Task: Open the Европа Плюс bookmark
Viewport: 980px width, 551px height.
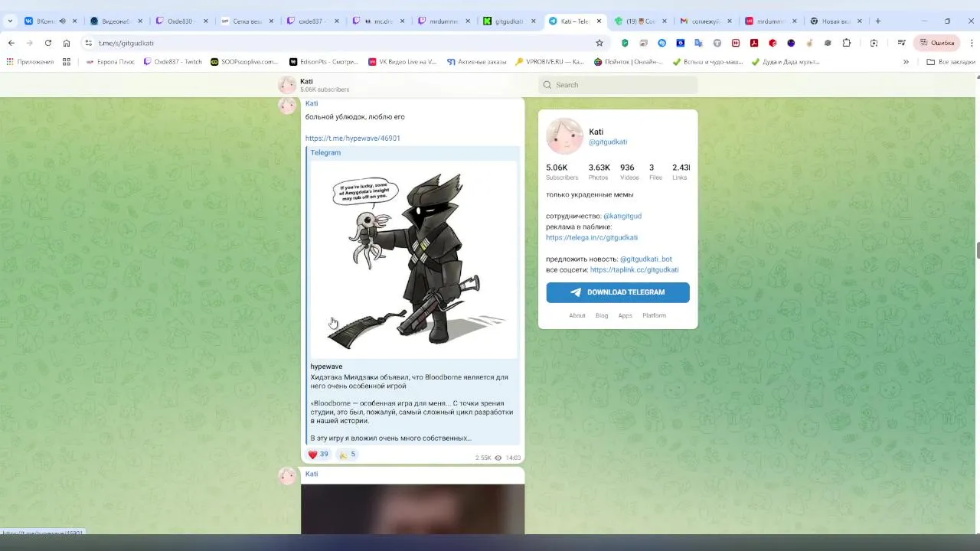Action: click(109, 61)
